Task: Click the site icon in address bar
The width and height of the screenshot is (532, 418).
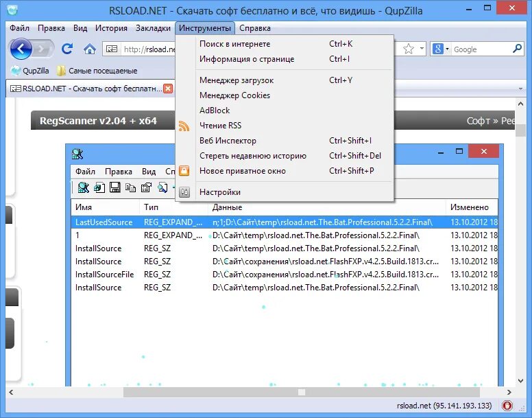Action: coord(112,49)
